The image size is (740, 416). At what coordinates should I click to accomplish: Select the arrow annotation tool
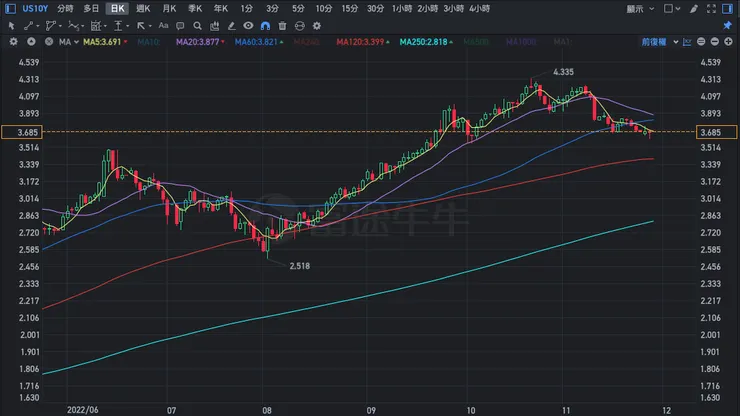141,26
